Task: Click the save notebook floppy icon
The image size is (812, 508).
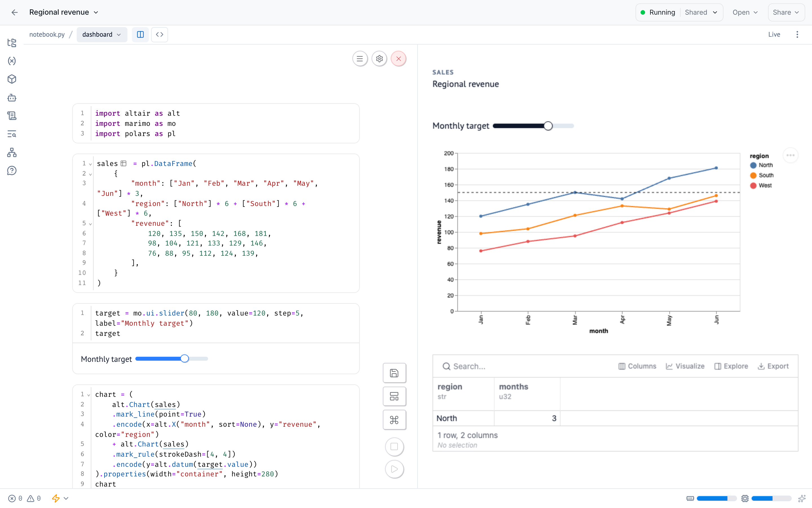Action: tap(394, 373)
